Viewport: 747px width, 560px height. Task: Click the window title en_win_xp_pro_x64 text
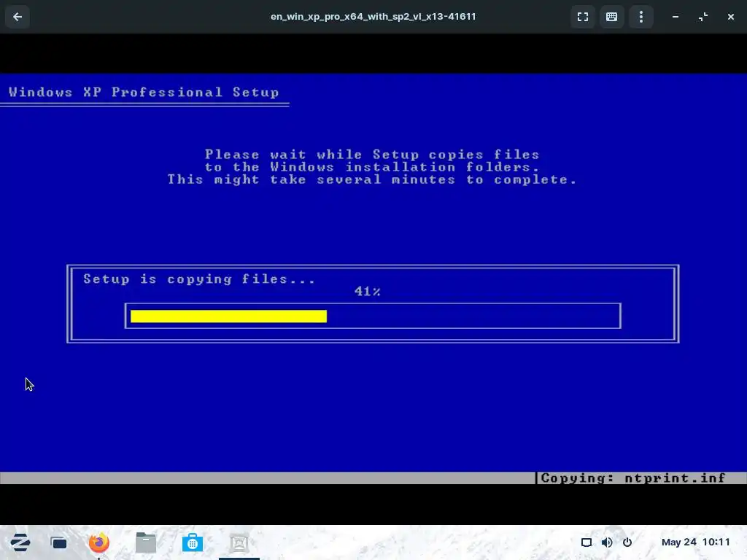[x=373, y=17]
